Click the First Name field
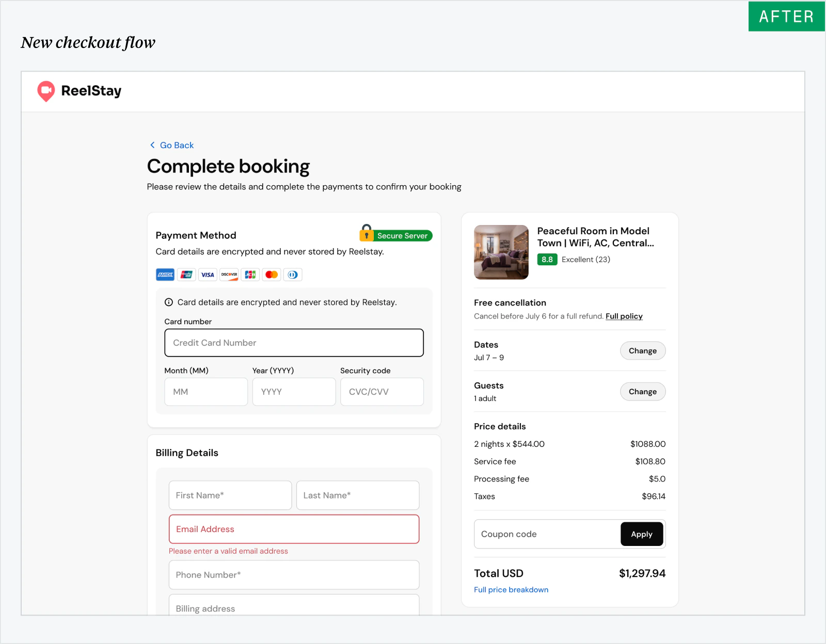This screenshot has width=826, height=644. (x=230, y=495)
